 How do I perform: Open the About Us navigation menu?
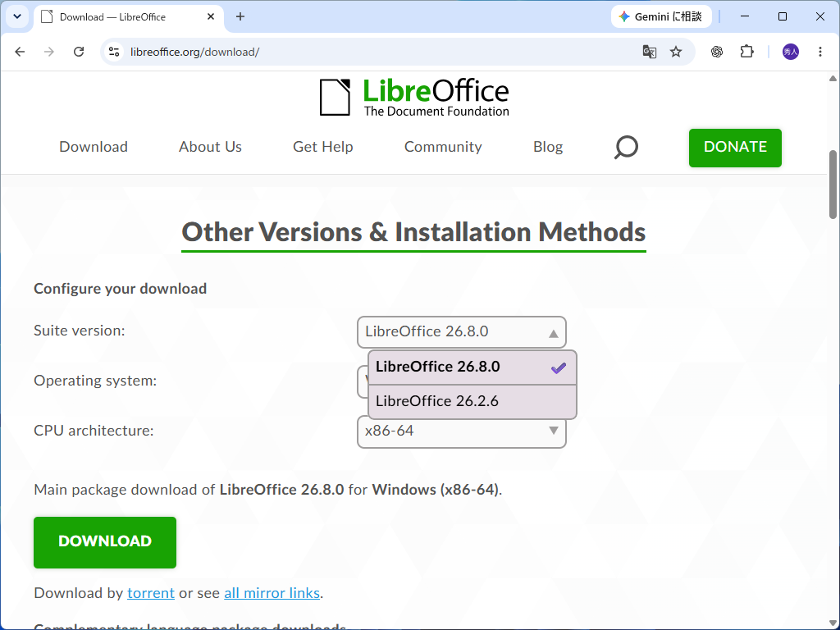click(x=210, y=147)
